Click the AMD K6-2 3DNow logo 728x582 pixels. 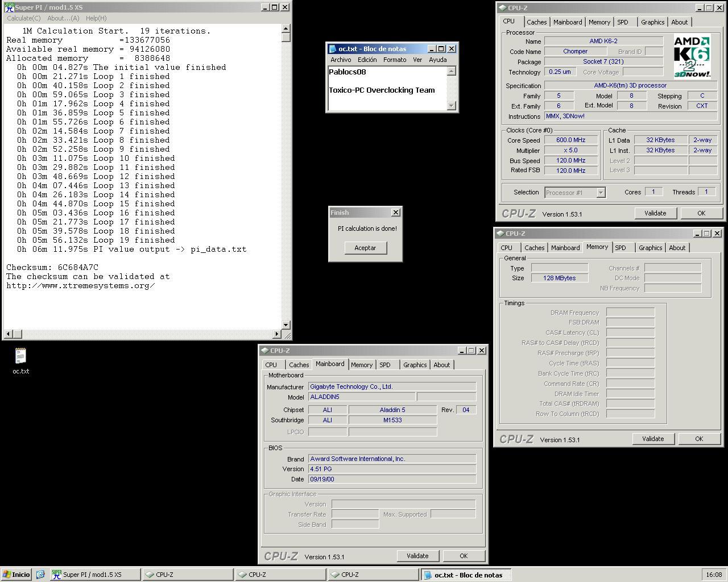click(x=692, y=56)
